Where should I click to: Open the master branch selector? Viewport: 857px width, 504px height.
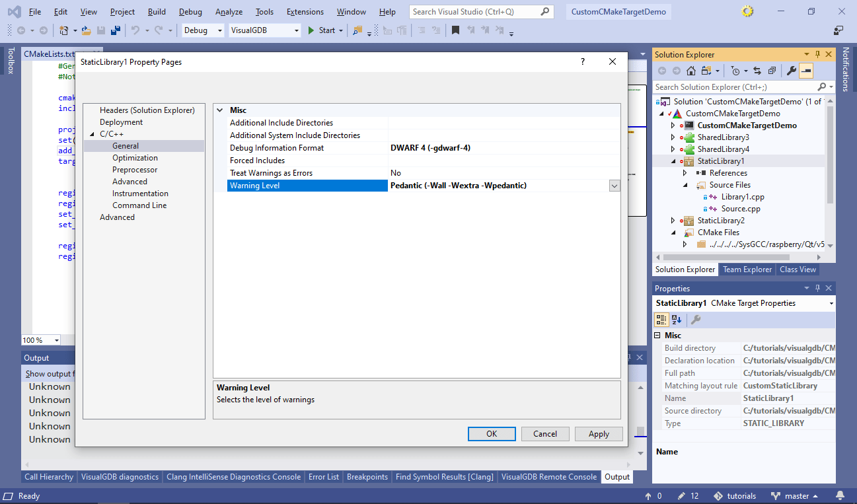click(795, 496)
